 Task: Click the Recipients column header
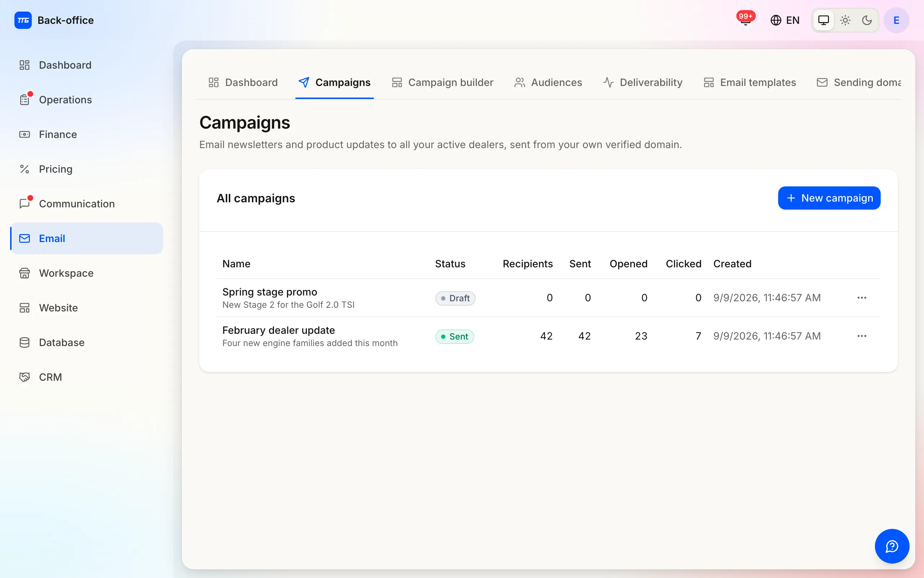pos(527,264)
